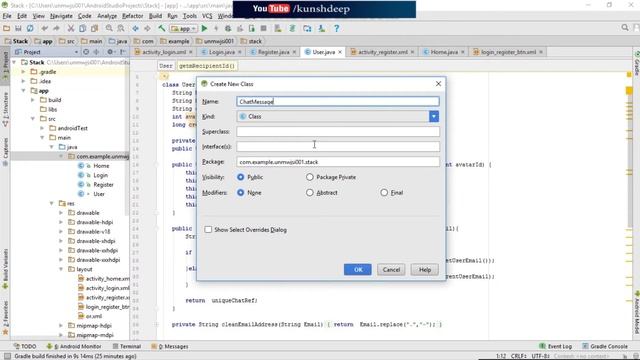
Task: Click the Replace magnifier icon
Action: (121, 29)
